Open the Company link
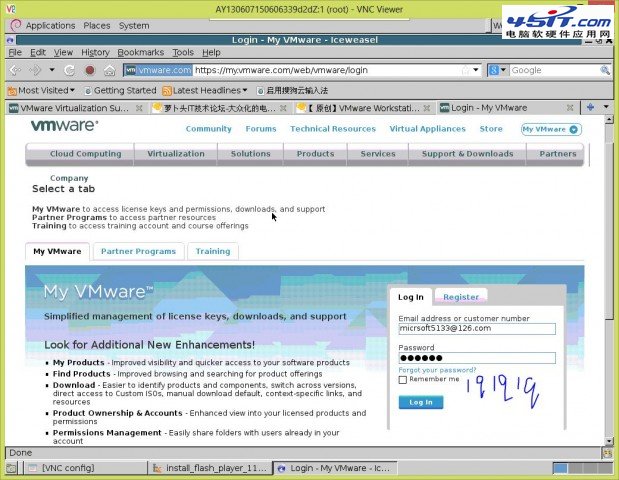Image resolution: width=619 pixels, height=480 pixels. 69,178
